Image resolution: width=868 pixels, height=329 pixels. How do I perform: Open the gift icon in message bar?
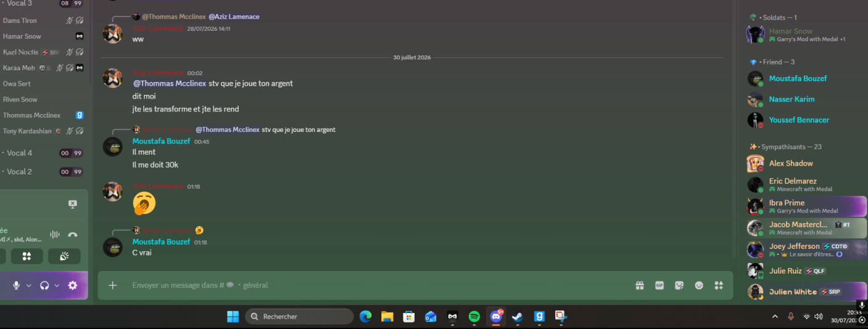click(x=640, y=285)
